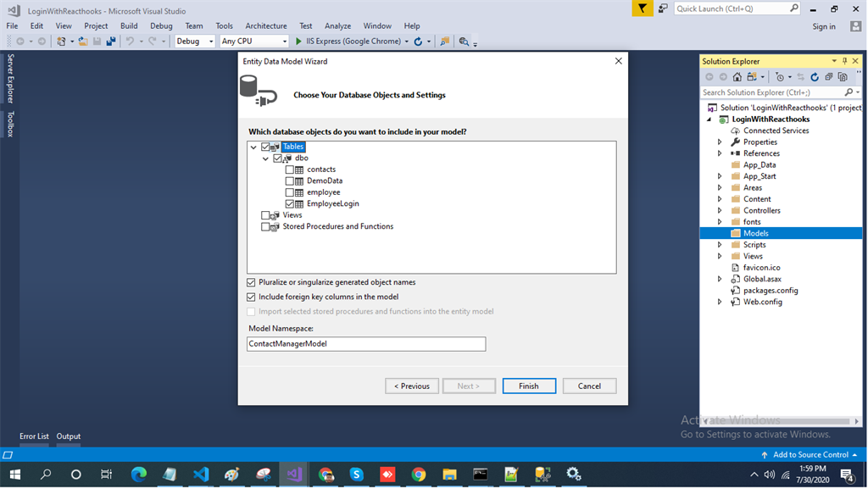This screenshot has height=489, width=868.
Task: Open the Architecture menu
Action: click(266, 26)
